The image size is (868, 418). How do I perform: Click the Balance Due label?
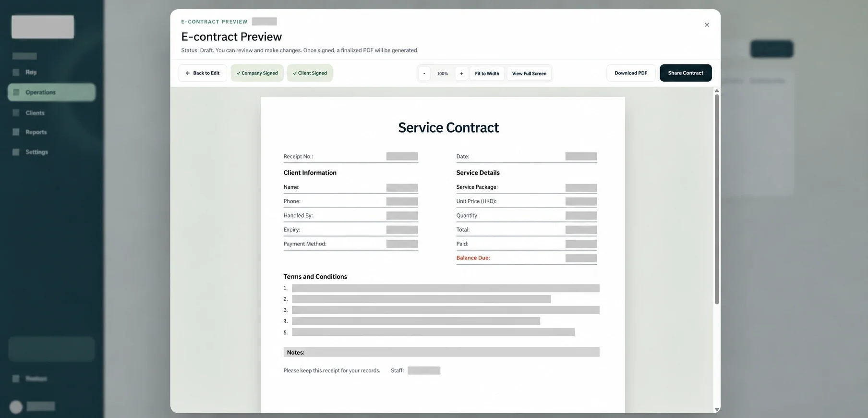tap(473, 258)
